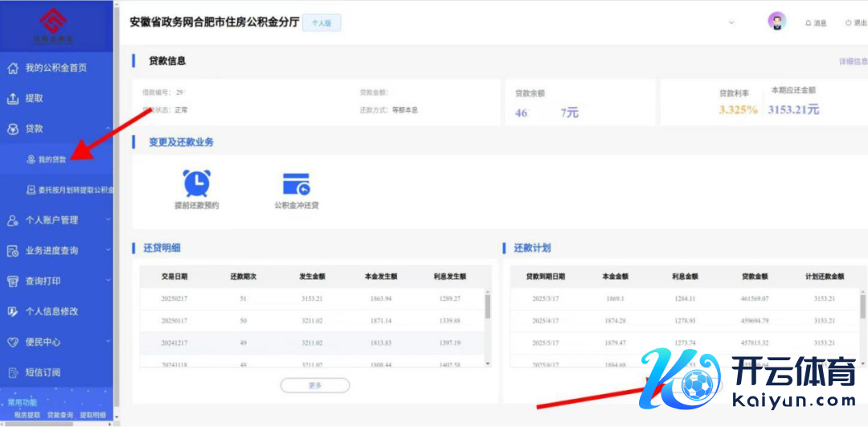868x427 pixels.
Task: Open the 详细信息 link
Action: (x=853, y=61)
